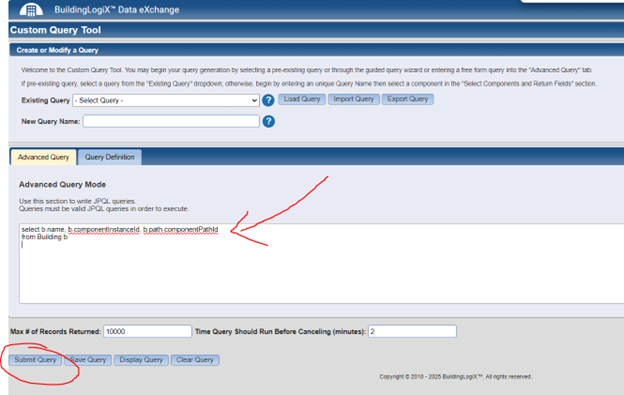Click the Load Query button
This screenshot has width=624, height=395.
click(x=302, y=99)
